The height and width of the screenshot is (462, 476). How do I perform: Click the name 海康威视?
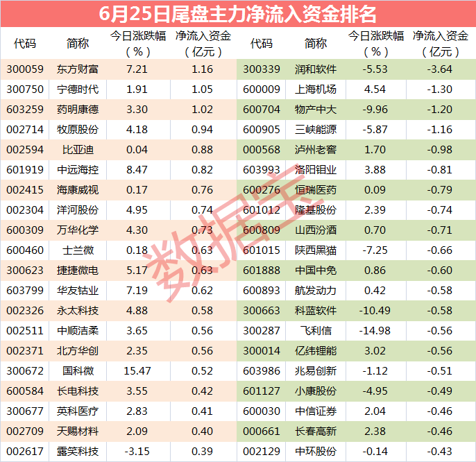[x=78, y=189]
